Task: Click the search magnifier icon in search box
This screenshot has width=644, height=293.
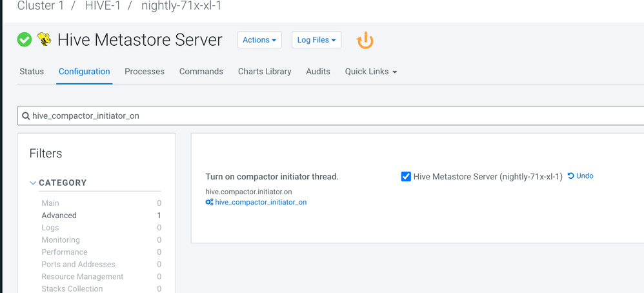Action: (26, 116)
